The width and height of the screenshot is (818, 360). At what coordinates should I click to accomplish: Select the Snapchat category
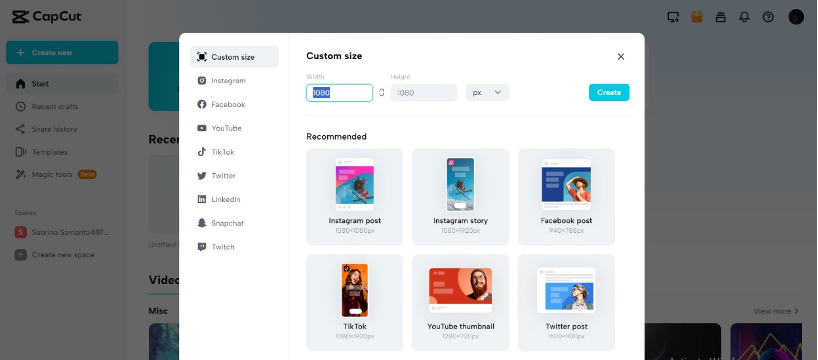[234, 223]
